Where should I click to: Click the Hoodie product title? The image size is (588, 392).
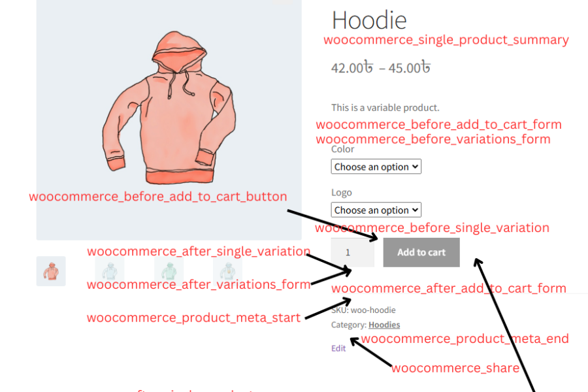[x=369, y=20]
